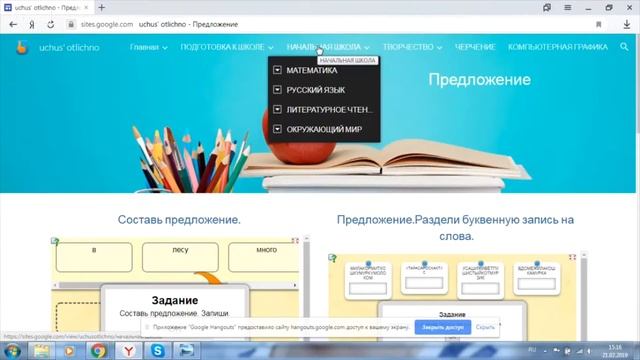The image size is (640, 360).
Task: Open File Explorer from the taskbar
Action: pyautogui.click(x=41, y=351)
